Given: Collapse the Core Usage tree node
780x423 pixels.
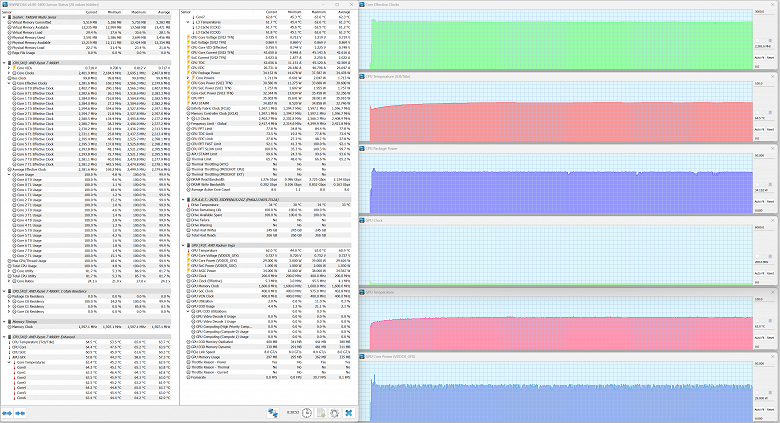Looking at the screenshot, I should [x=9, y=175].
